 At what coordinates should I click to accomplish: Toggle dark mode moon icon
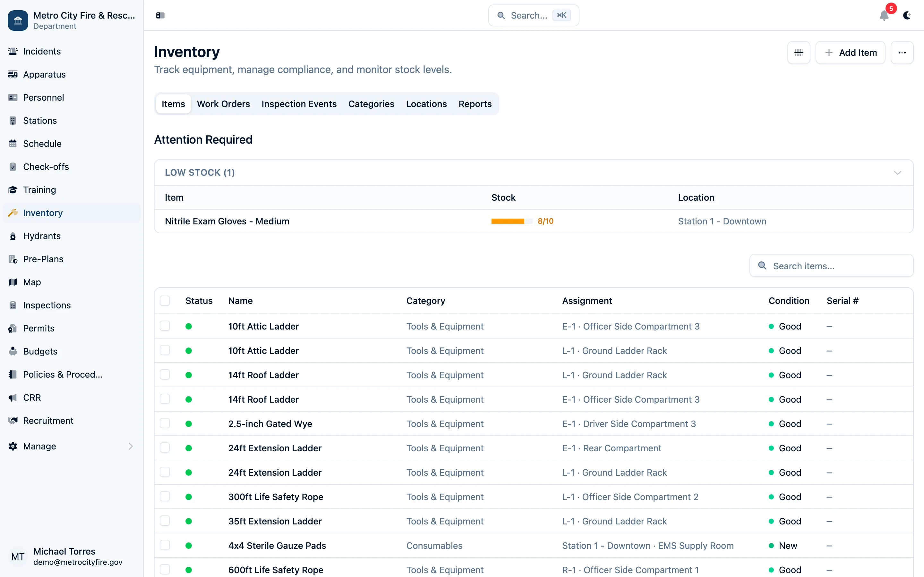click(x=907, y=15)
